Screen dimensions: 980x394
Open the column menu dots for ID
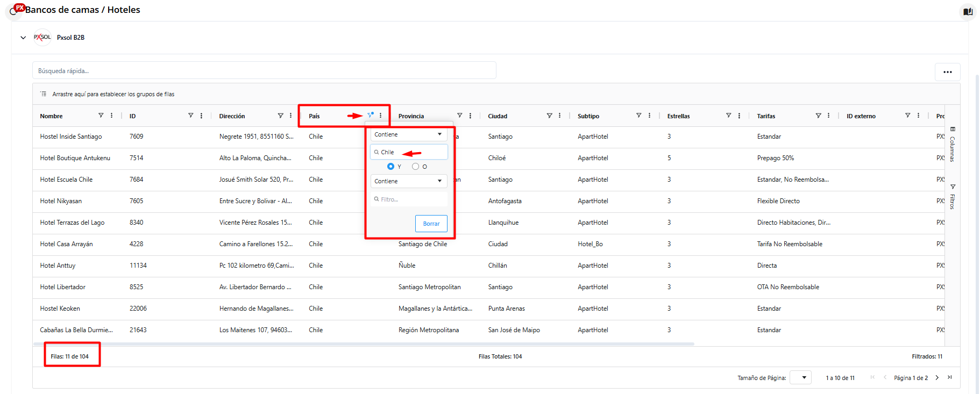(x=201, y=116)
